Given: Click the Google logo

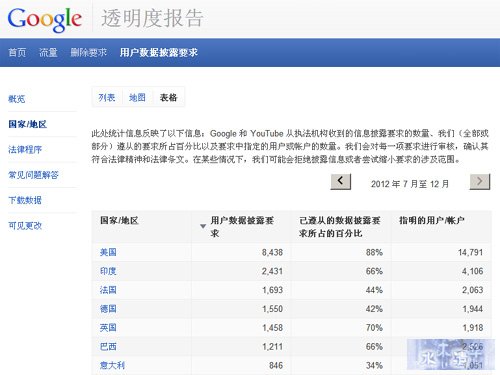Looking at the screenshot, I should (45, 19).
